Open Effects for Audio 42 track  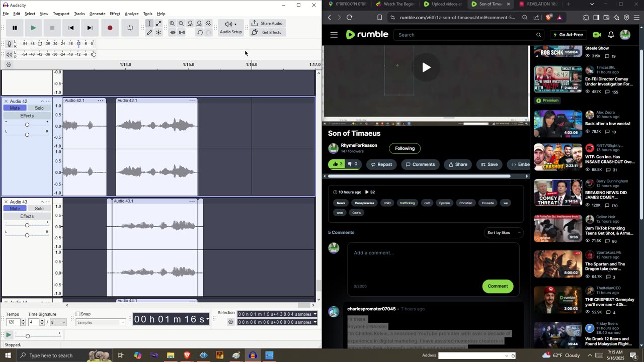pos(27,116)
